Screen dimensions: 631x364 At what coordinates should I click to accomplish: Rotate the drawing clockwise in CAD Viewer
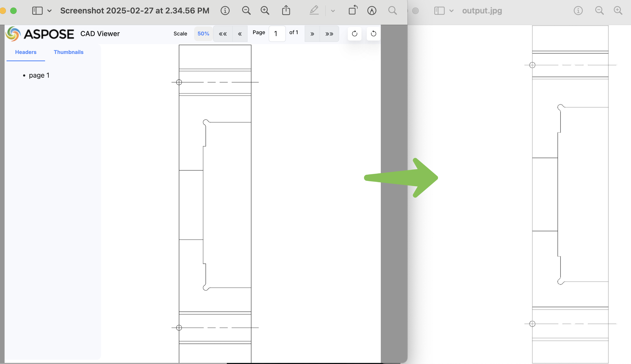coord(354,34)
